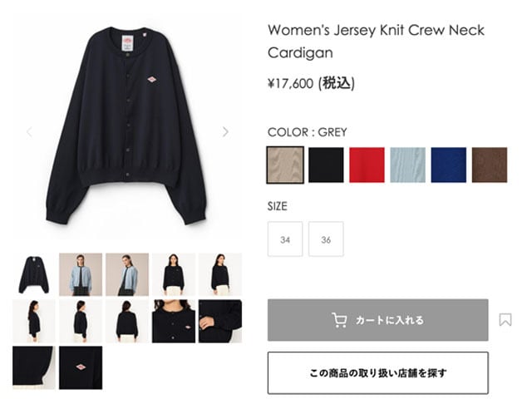Select the light blue color swatch
Viewport: 532px width, 399px height.
click(x=407, y=165)
